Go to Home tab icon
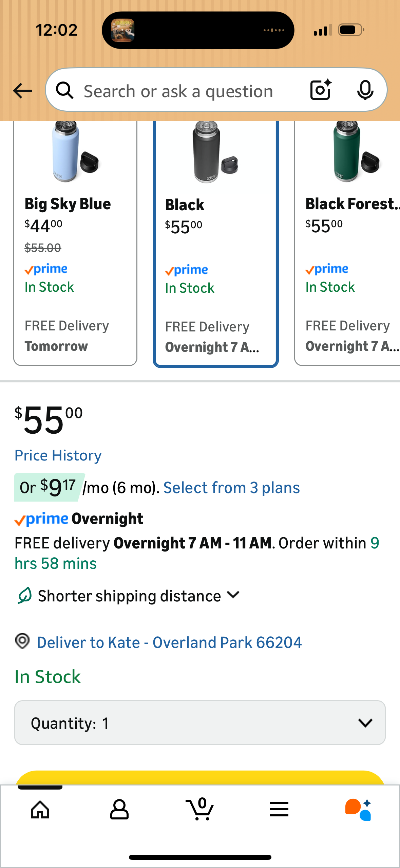 [40, 810]
